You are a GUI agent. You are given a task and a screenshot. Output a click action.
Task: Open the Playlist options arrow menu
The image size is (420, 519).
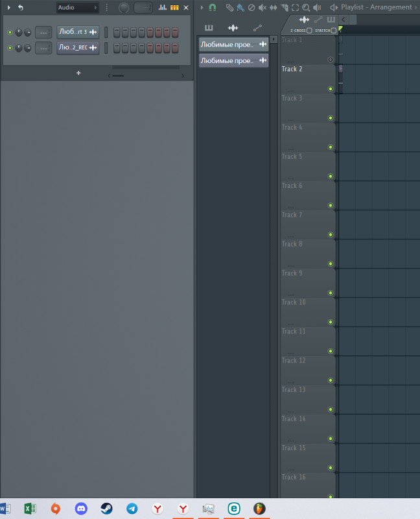[x=202, y=7]
